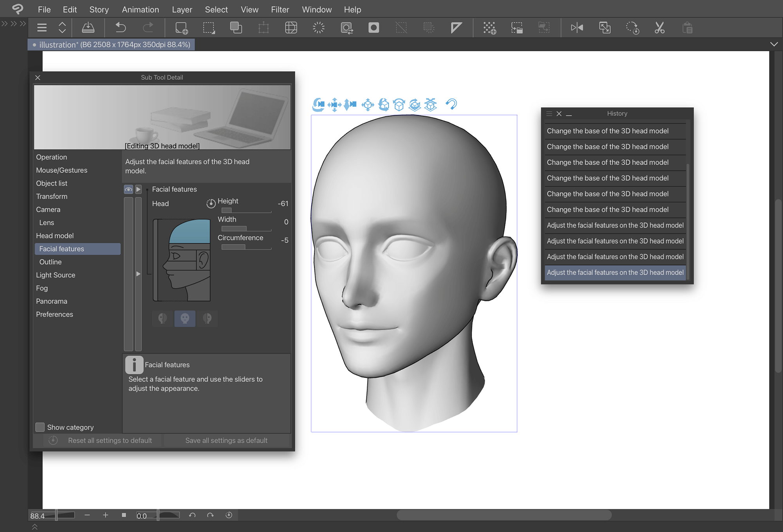
Task: Select the camera rotate icon above head
Action: click(x=319, y=104)
